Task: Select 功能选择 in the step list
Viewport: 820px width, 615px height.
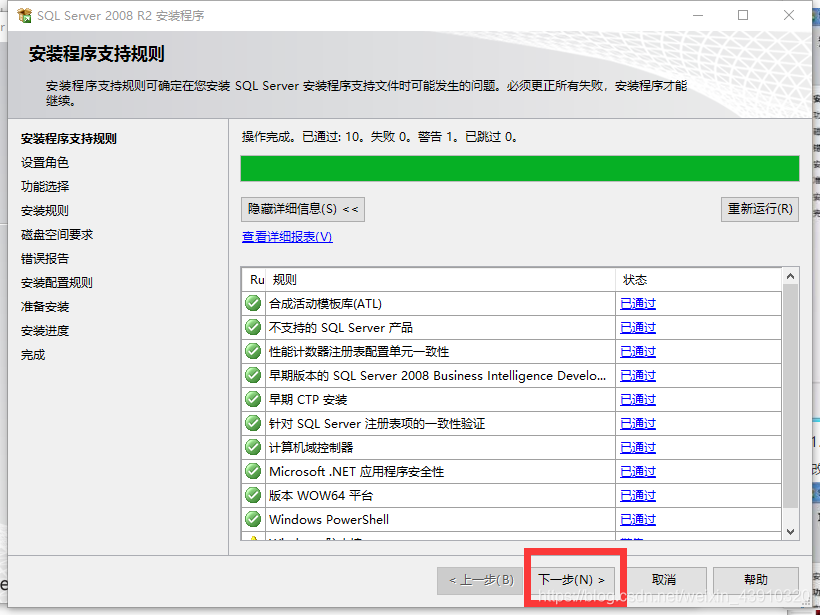Action: pyautogui.click(x=44, y=187)
